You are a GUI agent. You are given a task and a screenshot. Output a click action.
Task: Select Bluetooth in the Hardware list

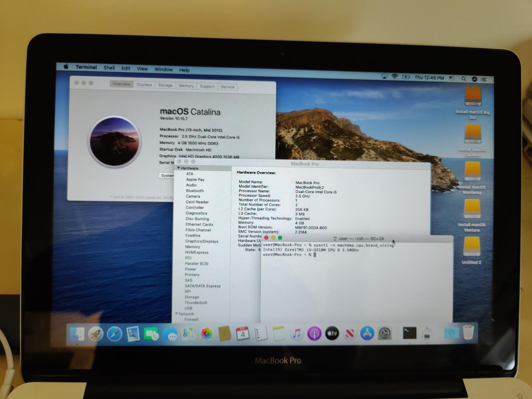coord(195,191)
